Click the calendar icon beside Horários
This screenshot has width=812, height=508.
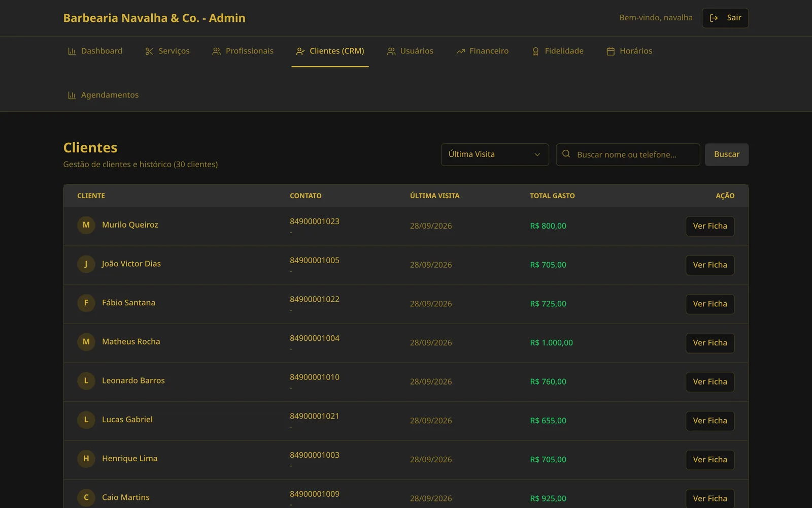point(611,51)
